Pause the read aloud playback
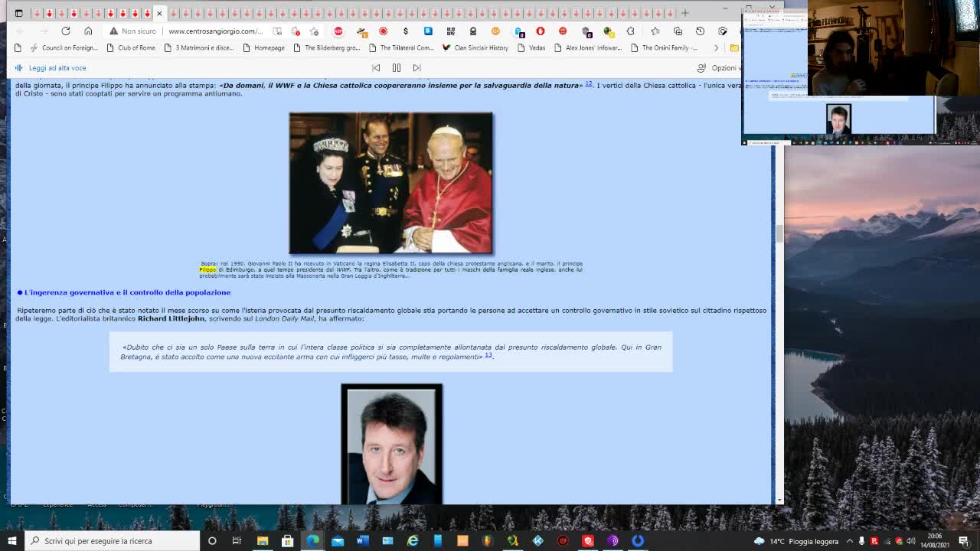The width and height of the screenshot is (980, 551). [397, 68]
